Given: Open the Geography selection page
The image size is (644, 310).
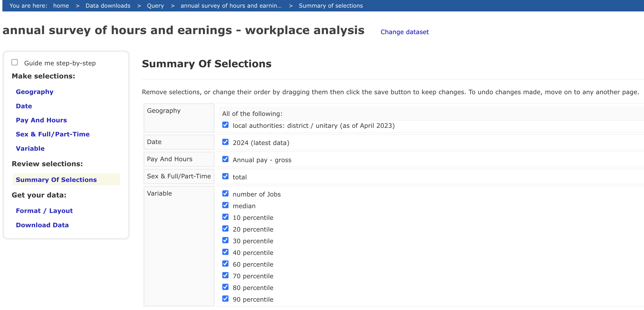Looking at the screenshot, I should (x=35, y=92).
